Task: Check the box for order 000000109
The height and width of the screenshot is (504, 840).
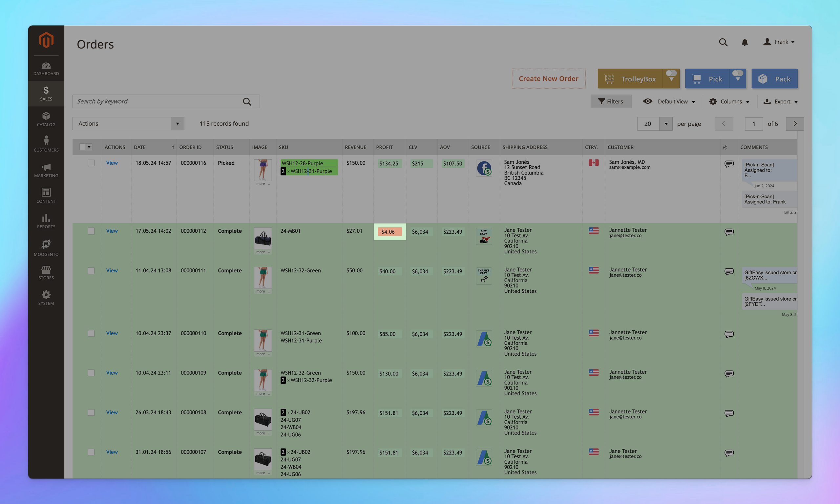Action: pos(91,373)
